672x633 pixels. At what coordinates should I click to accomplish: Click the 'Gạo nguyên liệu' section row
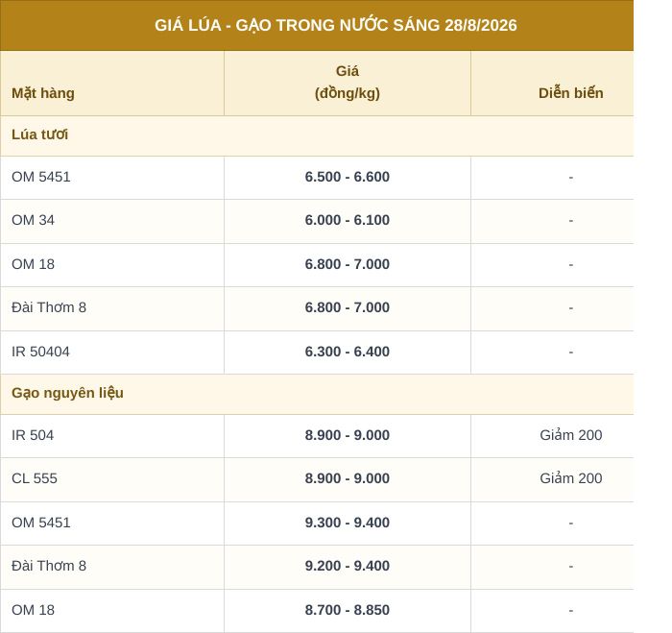(x=317, y=394)
